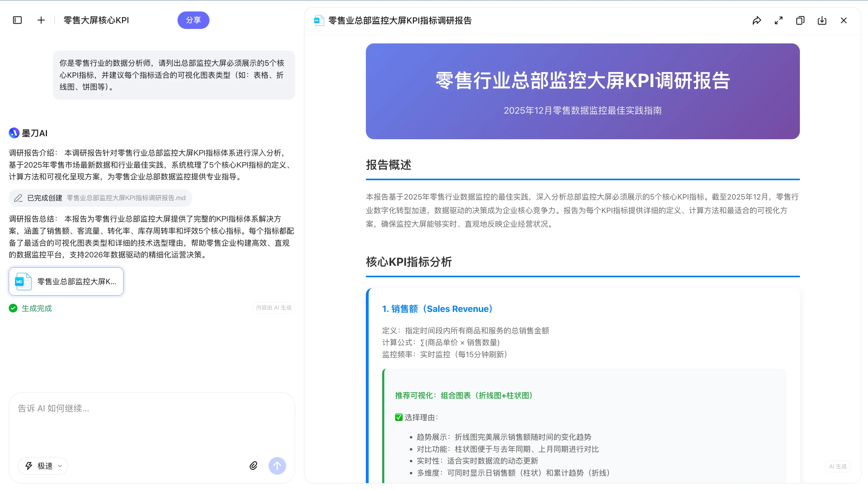Close the report preview panel

coord(843,20)
